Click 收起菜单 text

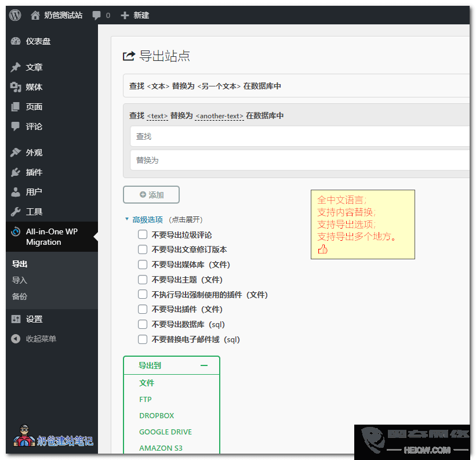(41, 339)
